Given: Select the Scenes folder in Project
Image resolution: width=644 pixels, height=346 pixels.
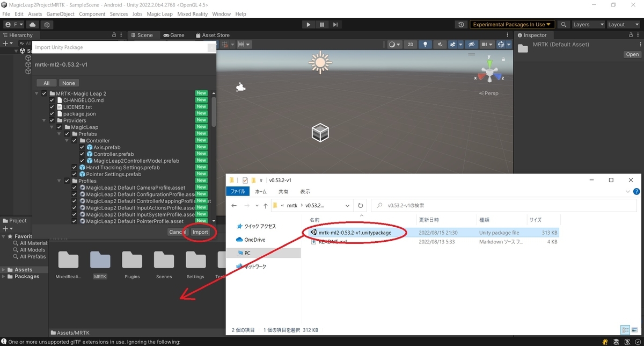Looking at the screenshot, I should click(164, 264).
